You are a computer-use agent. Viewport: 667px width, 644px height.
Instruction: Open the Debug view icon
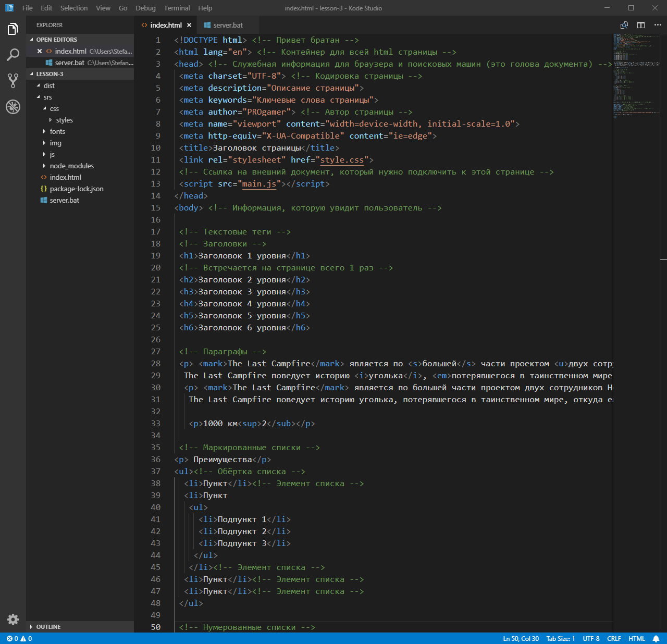[x=13, y=107]
